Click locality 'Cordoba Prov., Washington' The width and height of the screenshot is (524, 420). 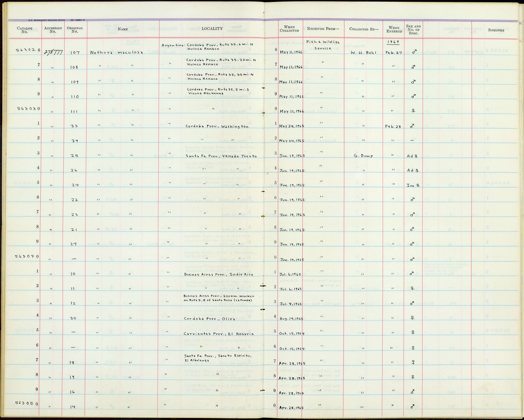tap(217, 126)
